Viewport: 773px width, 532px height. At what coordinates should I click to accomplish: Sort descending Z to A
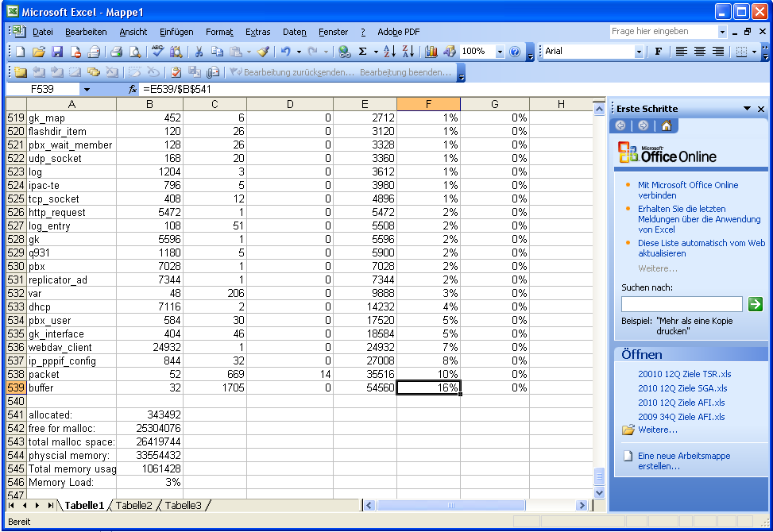tap(408, 52)
